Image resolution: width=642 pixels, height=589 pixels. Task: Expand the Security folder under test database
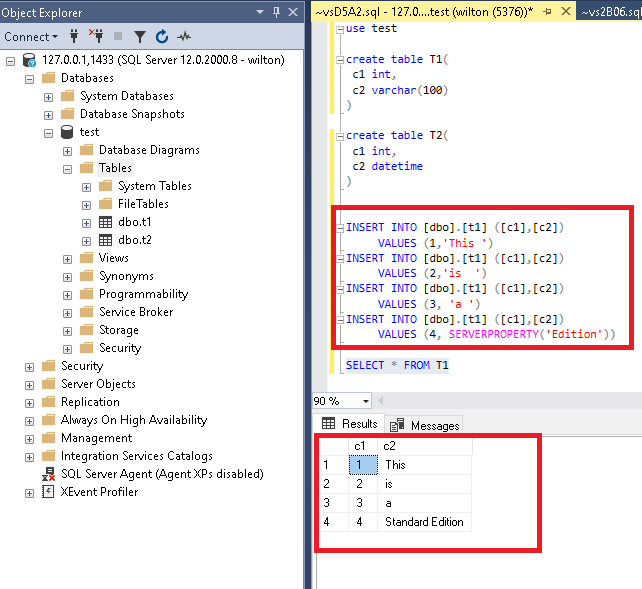coord(68,350)
